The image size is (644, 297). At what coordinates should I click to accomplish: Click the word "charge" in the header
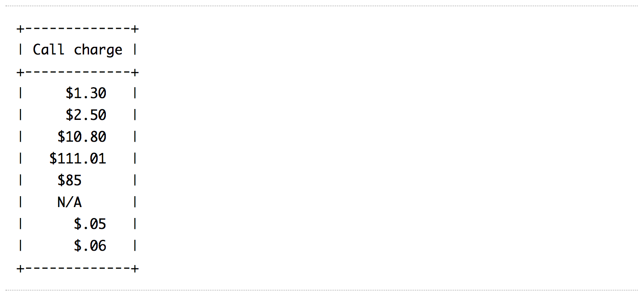(98, 49)
